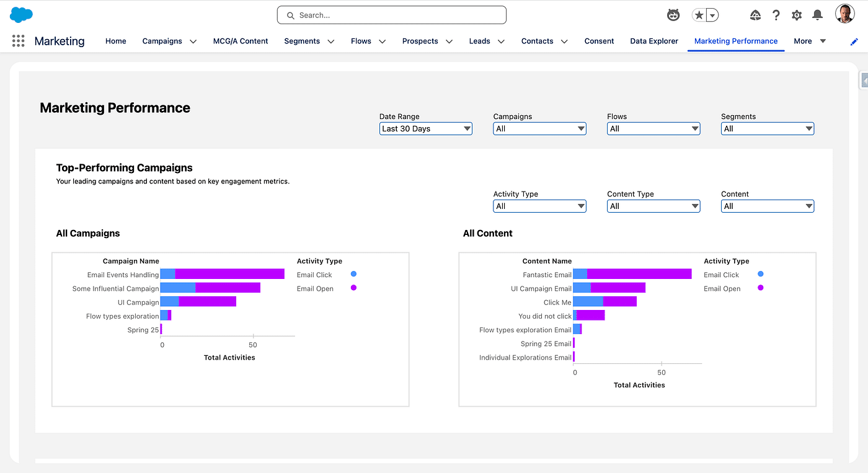Expand the Content Type filter dropdown
The image size is (868, 473).
click(x=653, y=206)
